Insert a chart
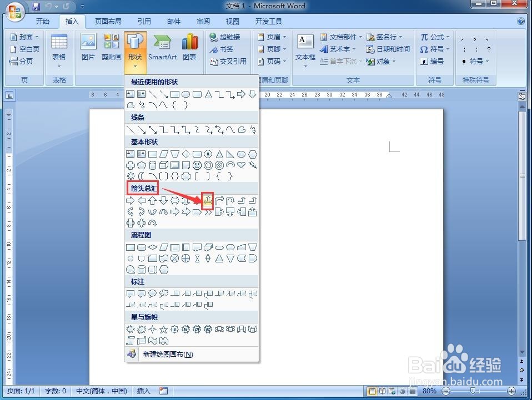Screen dimensions: 532x400 (189, 48)
